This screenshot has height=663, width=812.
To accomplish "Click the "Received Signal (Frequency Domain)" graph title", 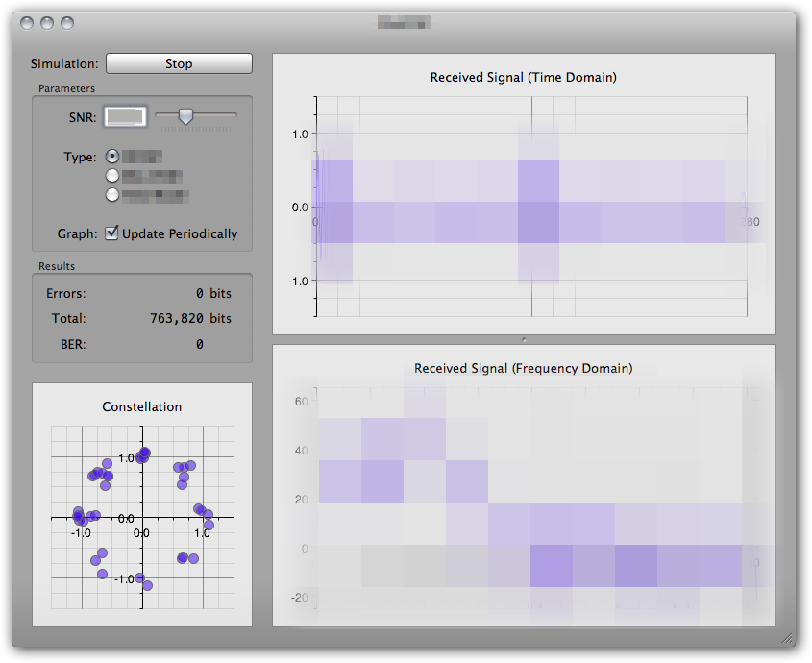I will click(524, 368).
